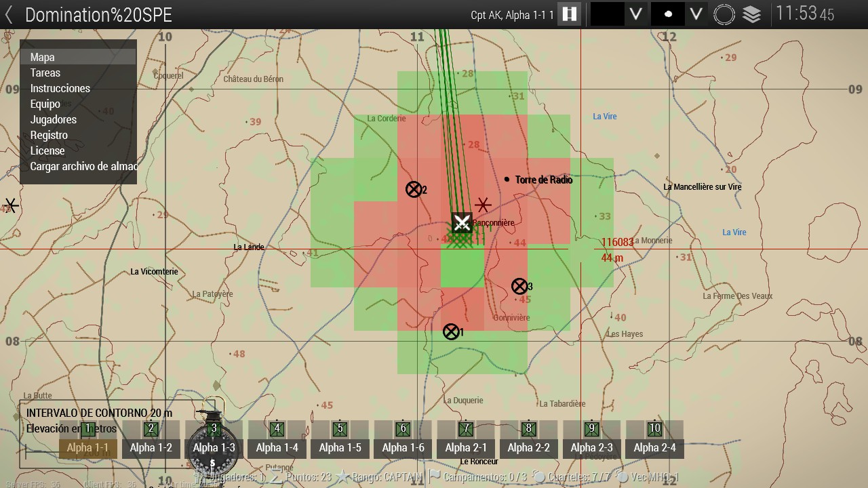Click the Puntos: 23 status entry
The image size is (868, 488).
[x=308, y=477]
